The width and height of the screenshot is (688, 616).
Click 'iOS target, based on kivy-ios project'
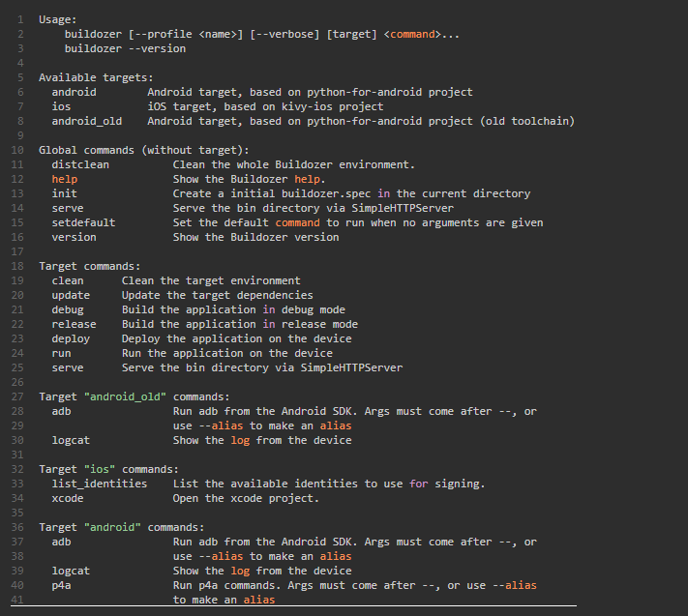coord(265,106)
